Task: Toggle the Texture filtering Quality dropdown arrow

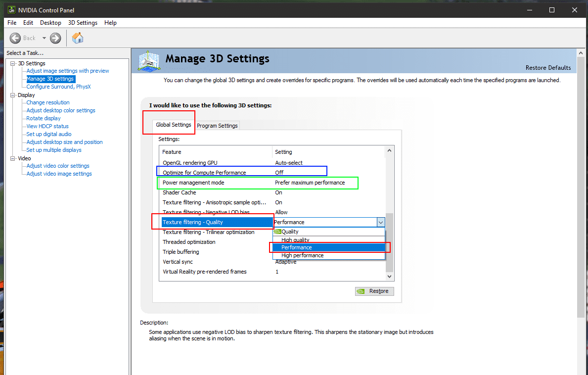Action: 380,222
